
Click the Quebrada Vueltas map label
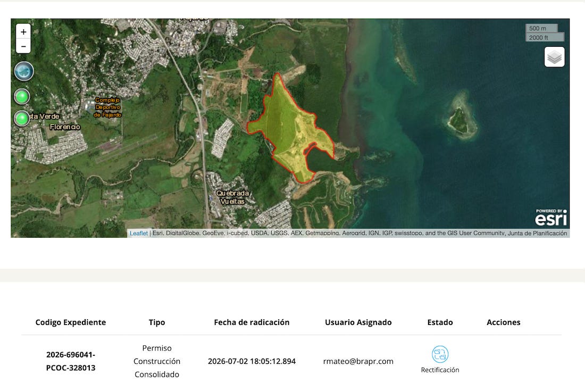pos(232,197)
